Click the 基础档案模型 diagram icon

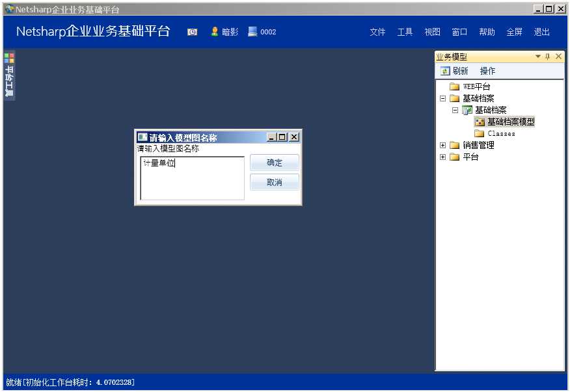[480, 122]
